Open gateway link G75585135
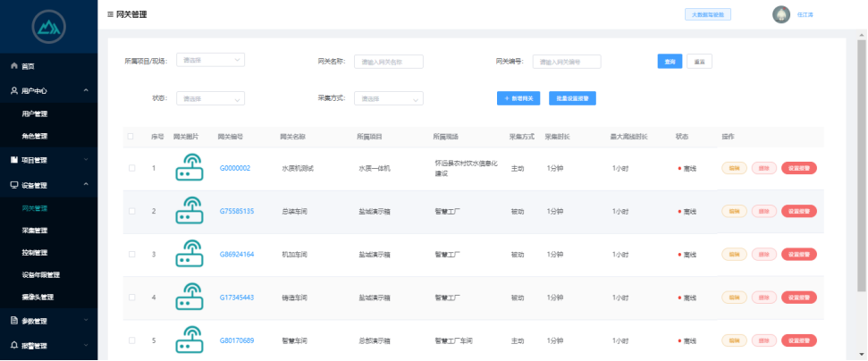This screenshot has height=361, width=868. pos(237,212)
